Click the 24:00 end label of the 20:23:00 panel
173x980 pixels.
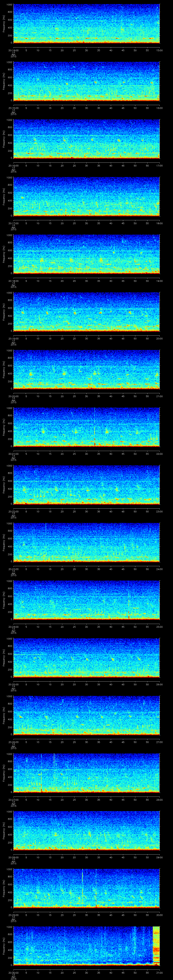click(x=160, y=569)
